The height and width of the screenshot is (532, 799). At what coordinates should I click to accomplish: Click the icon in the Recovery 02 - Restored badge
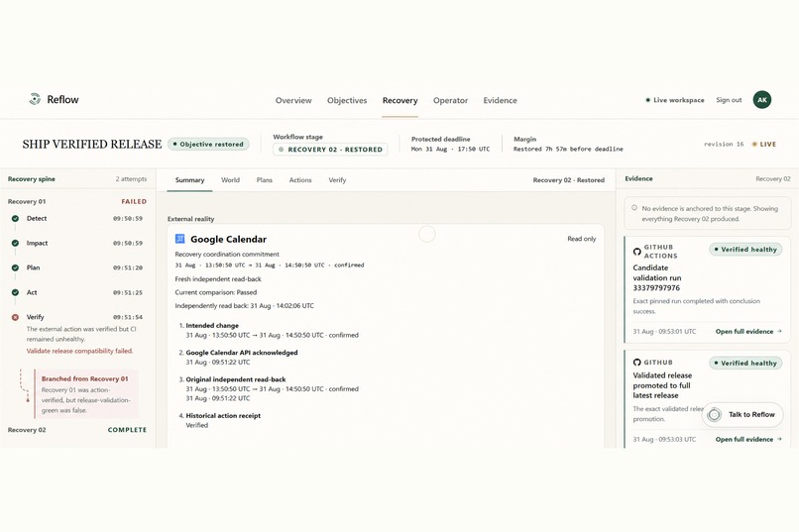tap(281, 150)
